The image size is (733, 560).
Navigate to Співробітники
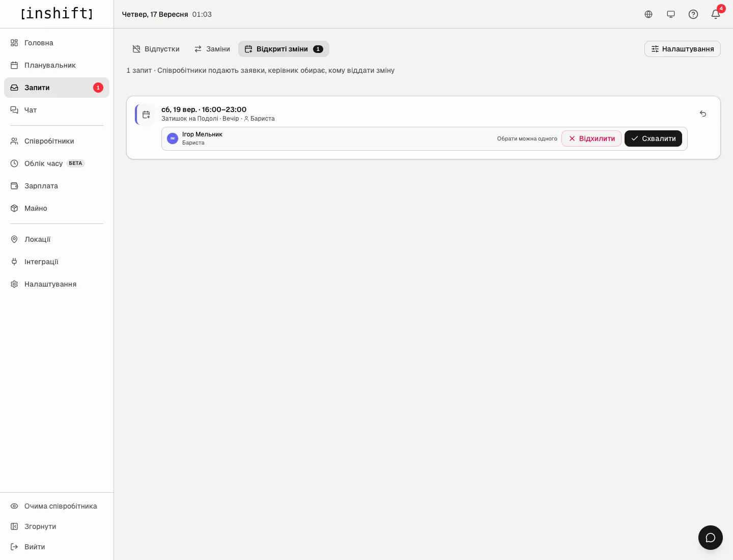57,141
